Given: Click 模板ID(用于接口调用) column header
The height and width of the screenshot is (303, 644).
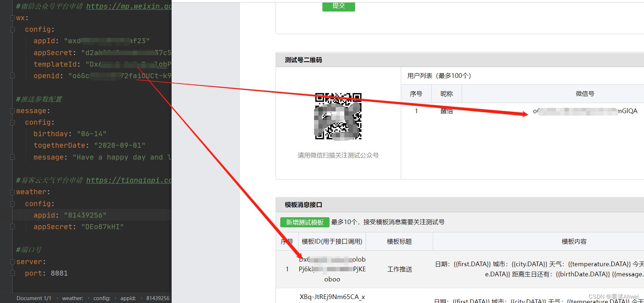Looking at the screenshot, I should coord(332,241).
